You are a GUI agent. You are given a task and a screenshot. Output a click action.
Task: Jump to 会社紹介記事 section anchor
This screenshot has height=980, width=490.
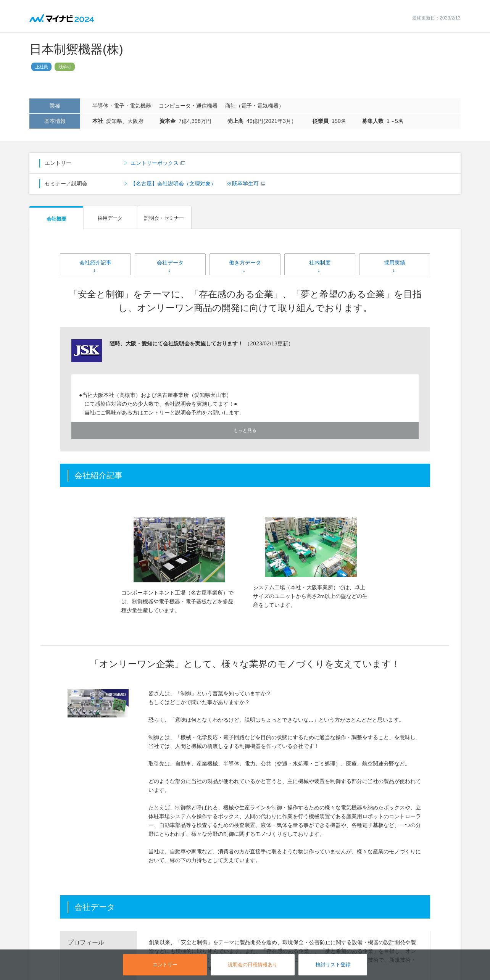pyautogui.click(x=95, y=264)
